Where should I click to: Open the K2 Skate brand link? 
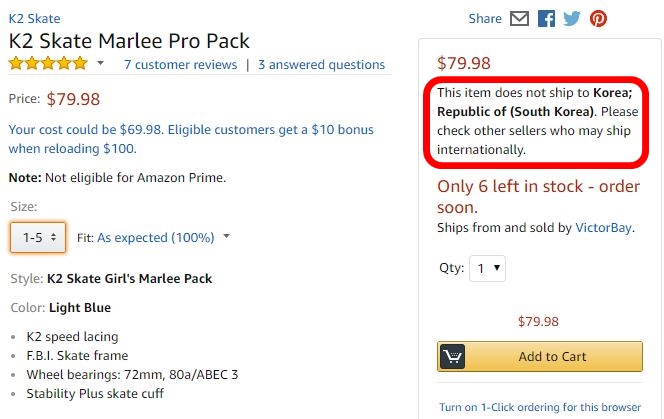pos(34,19)
